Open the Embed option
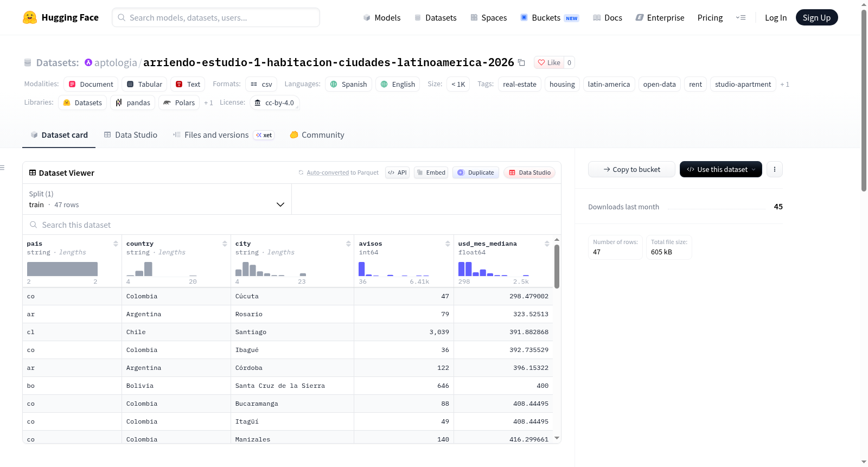 431,172
